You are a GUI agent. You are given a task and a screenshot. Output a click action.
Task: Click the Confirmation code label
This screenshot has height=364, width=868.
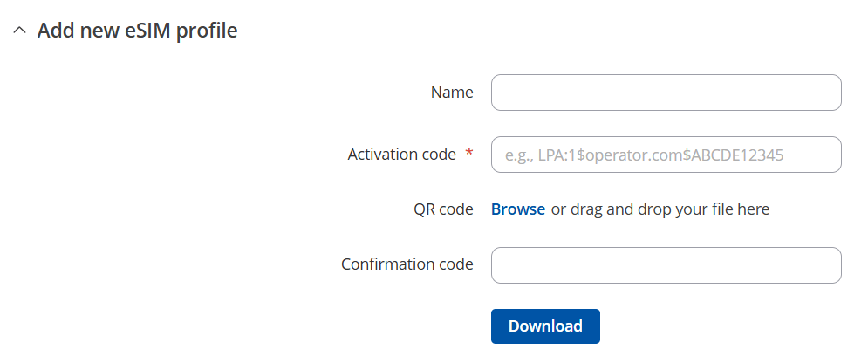point(407,264)
